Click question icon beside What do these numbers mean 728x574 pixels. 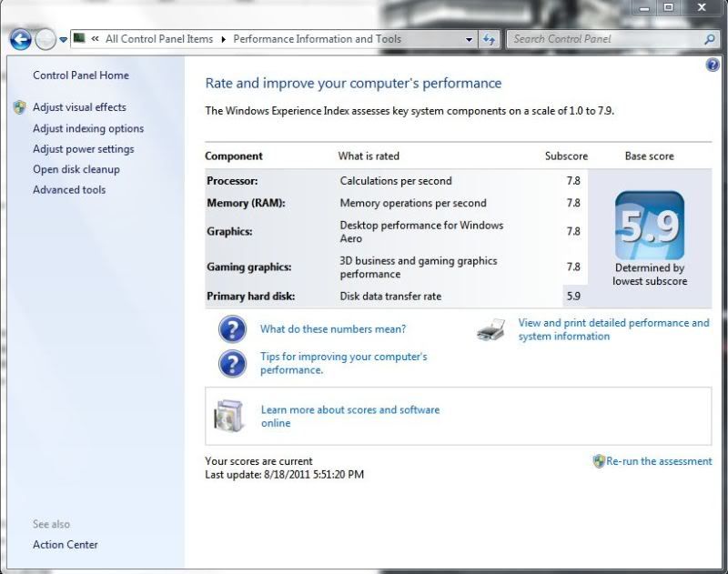point(232,329)
